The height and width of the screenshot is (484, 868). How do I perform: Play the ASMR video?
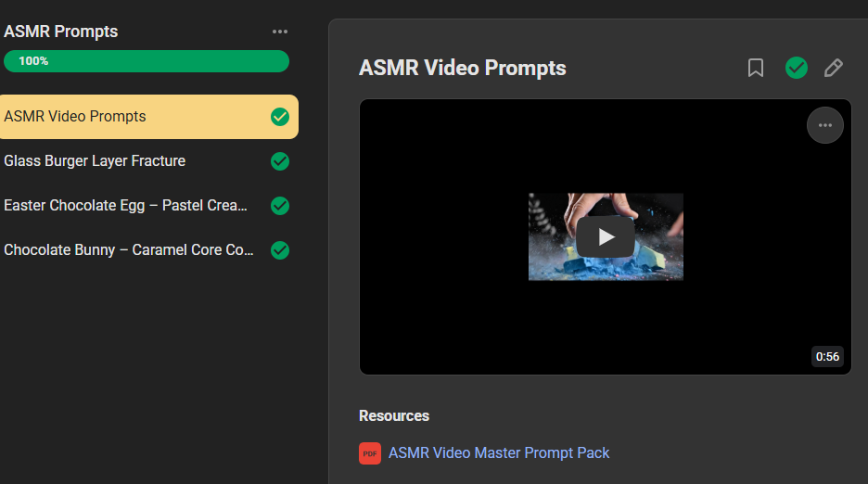[606, 237]
